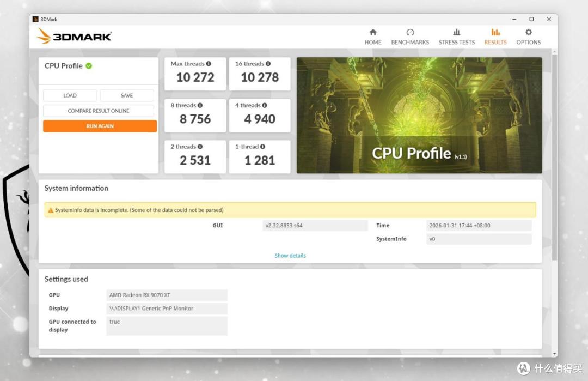Click the Settings used heading
This screenshot has width=588, height=381.
tap(66, 279)
